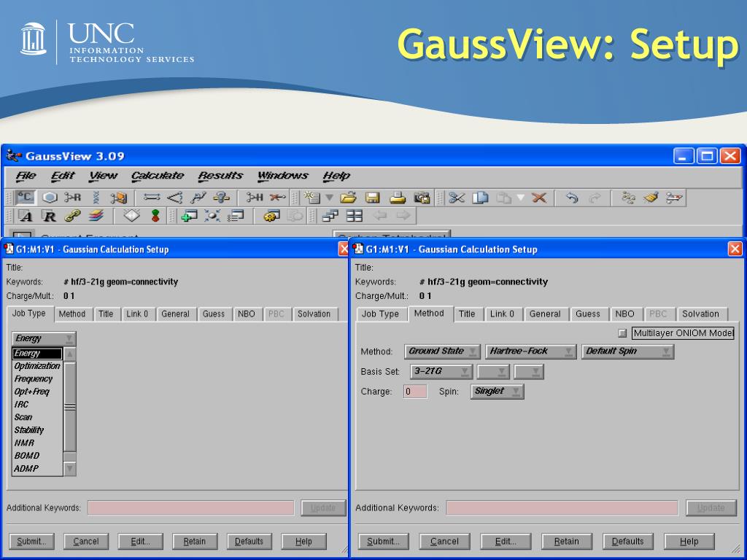747x560 pixels.
Task: Open the Ground State method dropdown
Action: pyautogui.click(x=442, y=351)
